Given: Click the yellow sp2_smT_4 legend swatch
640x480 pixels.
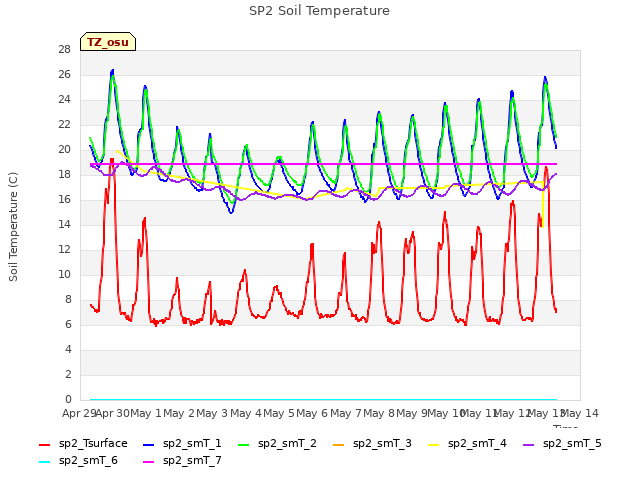Looking at the screenshot, I should [x=433, y=445].
